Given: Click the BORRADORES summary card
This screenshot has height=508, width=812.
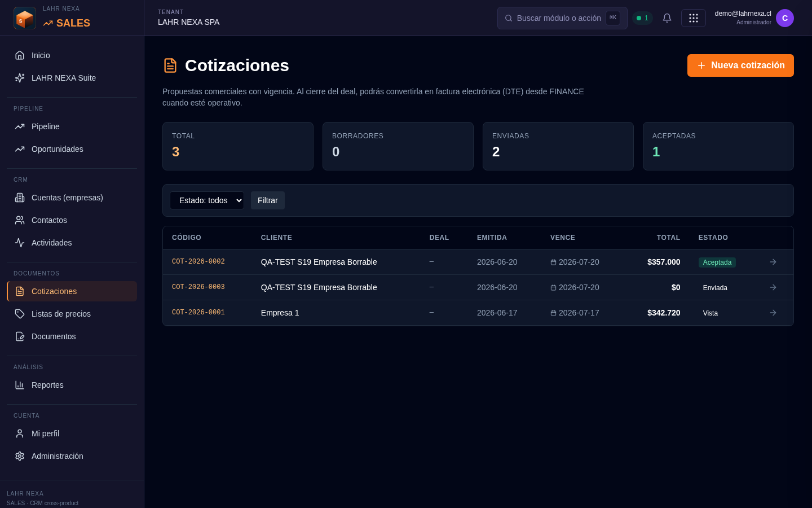Looking at the screenshot, I should click(398, 146).
